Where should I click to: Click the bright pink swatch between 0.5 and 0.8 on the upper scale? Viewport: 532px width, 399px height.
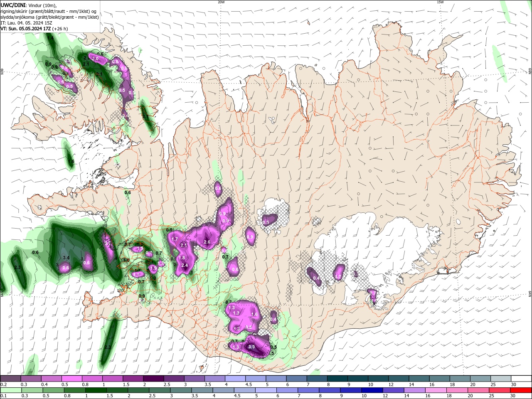click(x=71, y=379)
